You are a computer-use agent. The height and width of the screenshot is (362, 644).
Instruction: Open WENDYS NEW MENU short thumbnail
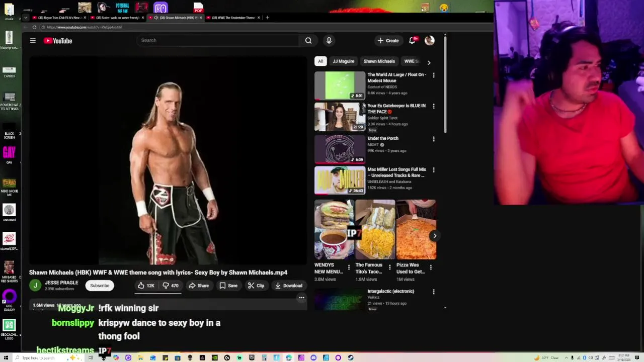point(334,230)
